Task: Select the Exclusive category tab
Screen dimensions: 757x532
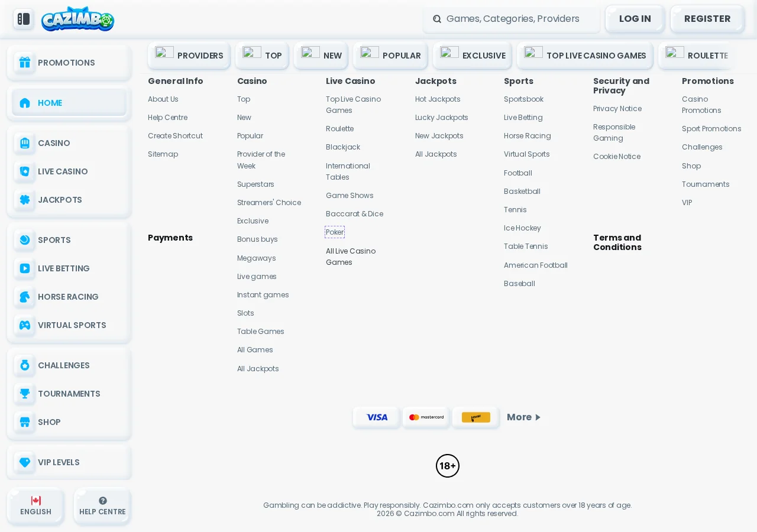Action: pyautogui.click(x=473, y=56)
